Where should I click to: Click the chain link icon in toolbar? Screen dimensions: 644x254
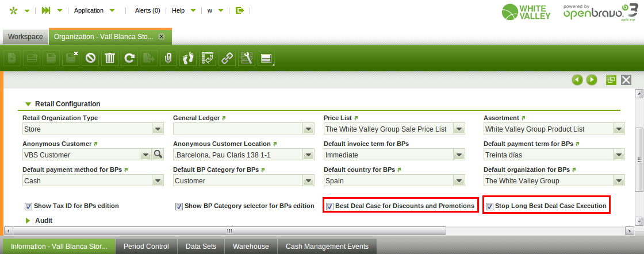pyautogui.click(x=227, y=58)
